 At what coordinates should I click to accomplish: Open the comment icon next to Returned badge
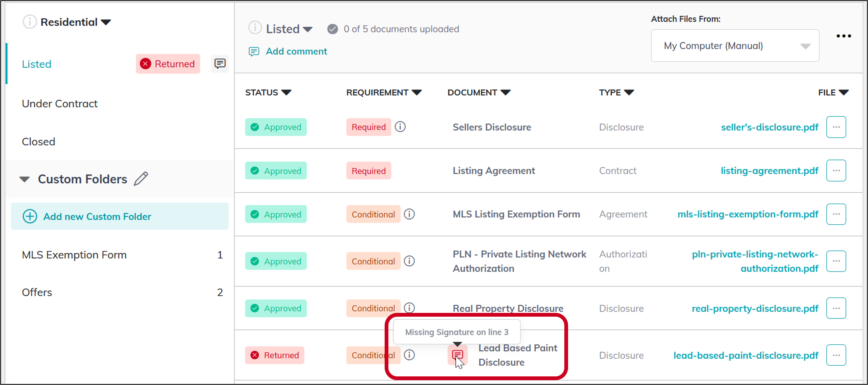click(x=220, y=64)
